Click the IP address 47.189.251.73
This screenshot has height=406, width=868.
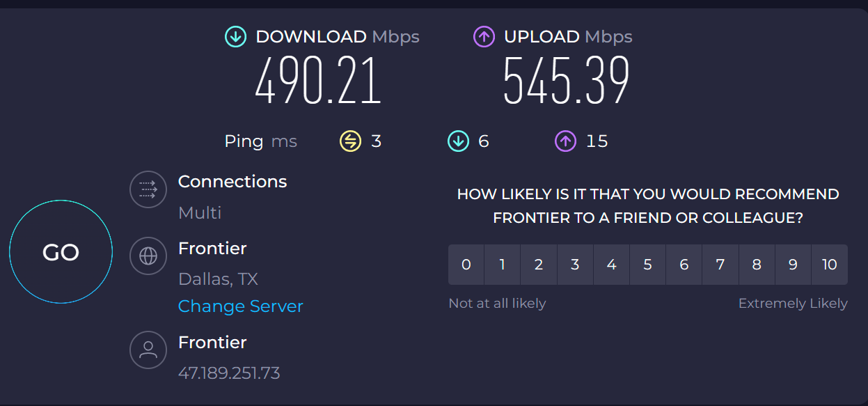229,373
